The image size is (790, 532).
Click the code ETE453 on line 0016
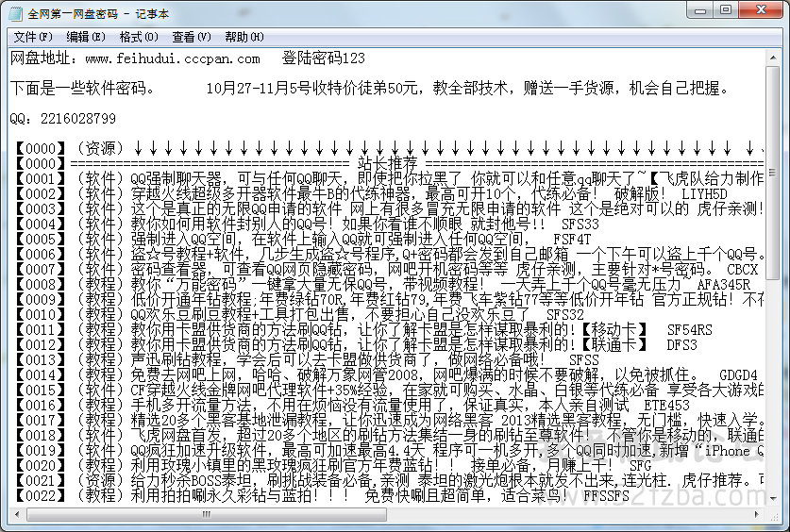[x=666, y=406]
